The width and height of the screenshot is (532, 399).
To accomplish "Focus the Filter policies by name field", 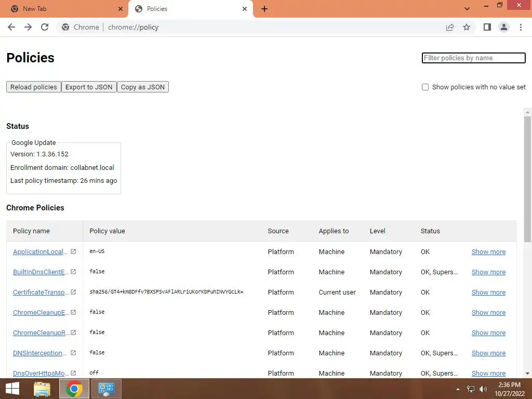I will [x=474, y=58].
